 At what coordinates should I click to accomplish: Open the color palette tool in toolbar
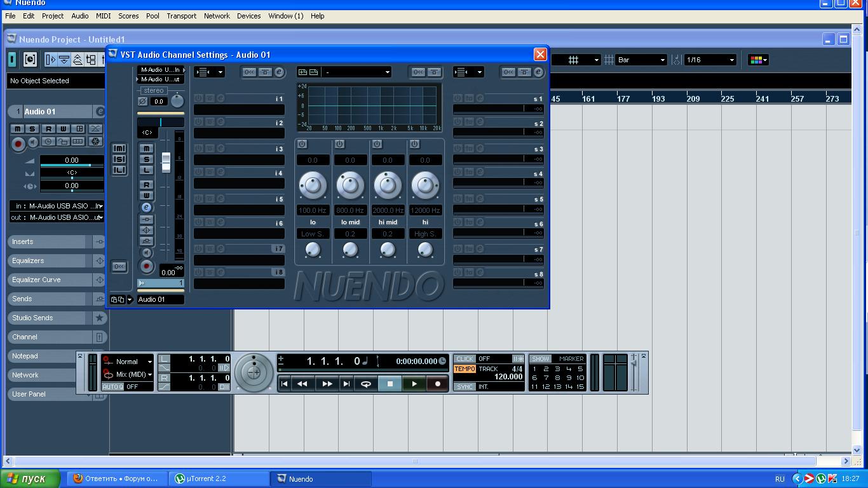[757, 60]
